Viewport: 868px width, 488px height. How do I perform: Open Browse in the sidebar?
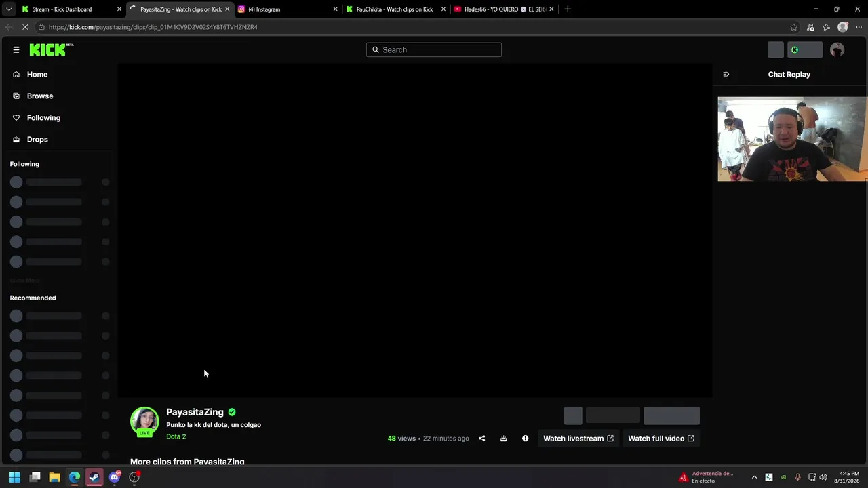coord(40,96)
